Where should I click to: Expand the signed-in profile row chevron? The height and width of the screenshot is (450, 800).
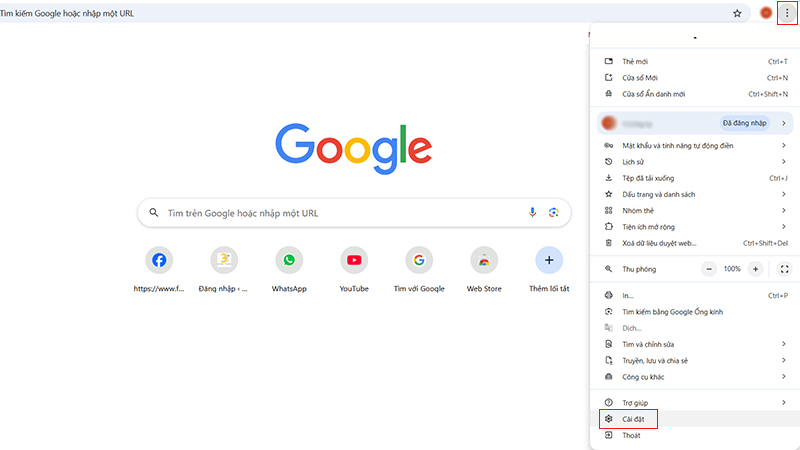pyautogui.click(x=784, y=123)
